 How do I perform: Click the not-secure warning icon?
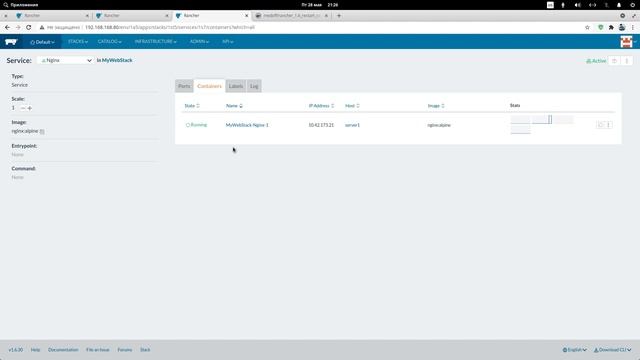pos(42,27)
